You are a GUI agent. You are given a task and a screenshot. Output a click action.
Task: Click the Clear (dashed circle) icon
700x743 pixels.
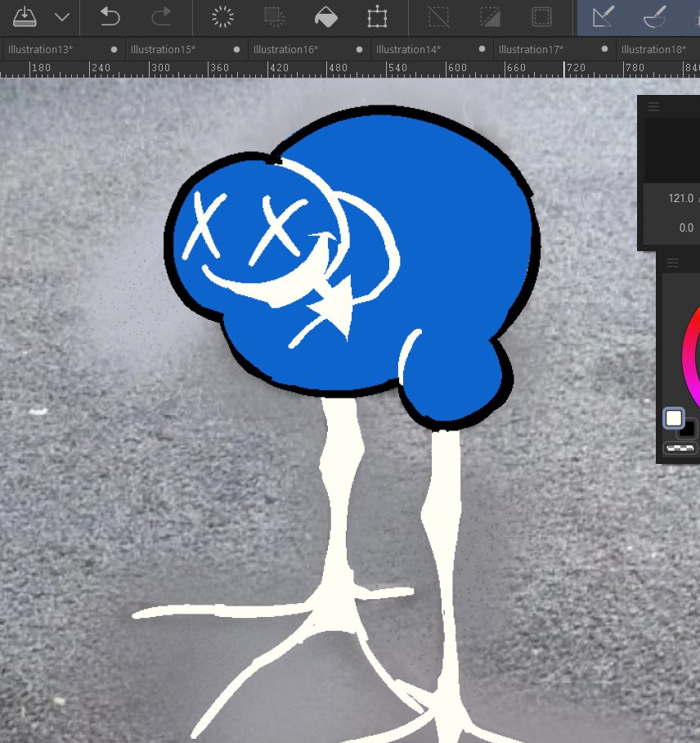pos(222,17)
